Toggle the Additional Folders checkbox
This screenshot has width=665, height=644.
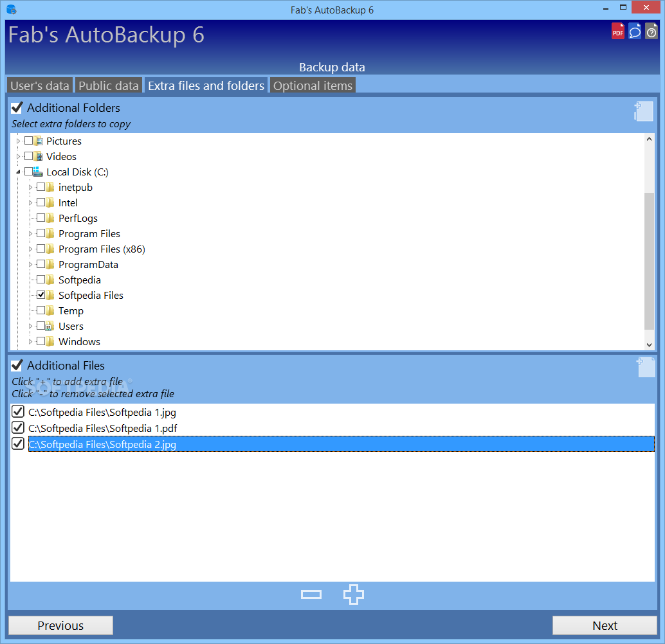pyautogui.click(x=17, y=108)
